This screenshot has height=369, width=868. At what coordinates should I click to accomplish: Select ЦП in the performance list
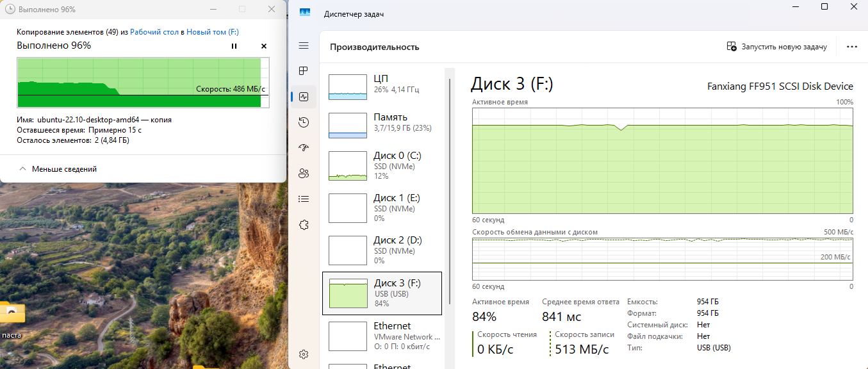point(382,86)
